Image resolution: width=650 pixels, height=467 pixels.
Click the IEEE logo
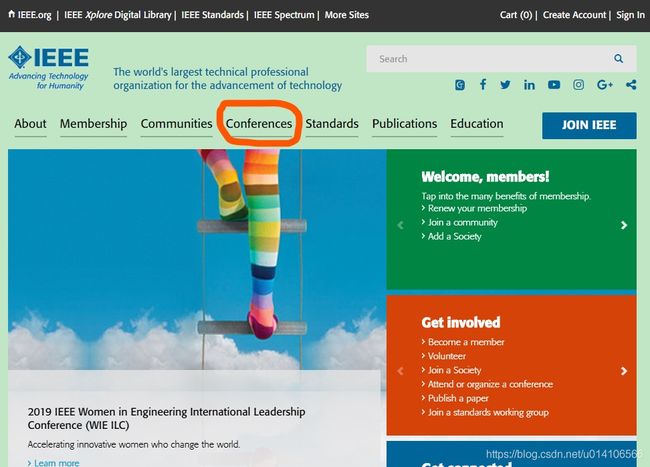(x=48, y=67)
